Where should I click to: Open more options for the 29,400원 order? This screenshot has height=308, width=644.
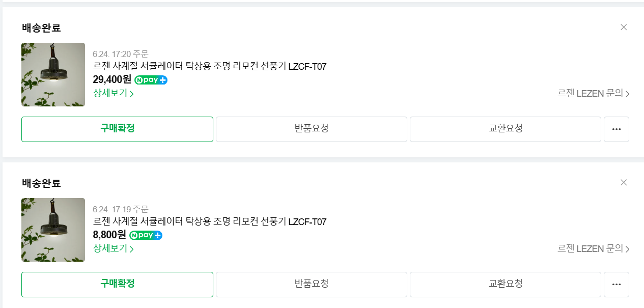616,129
